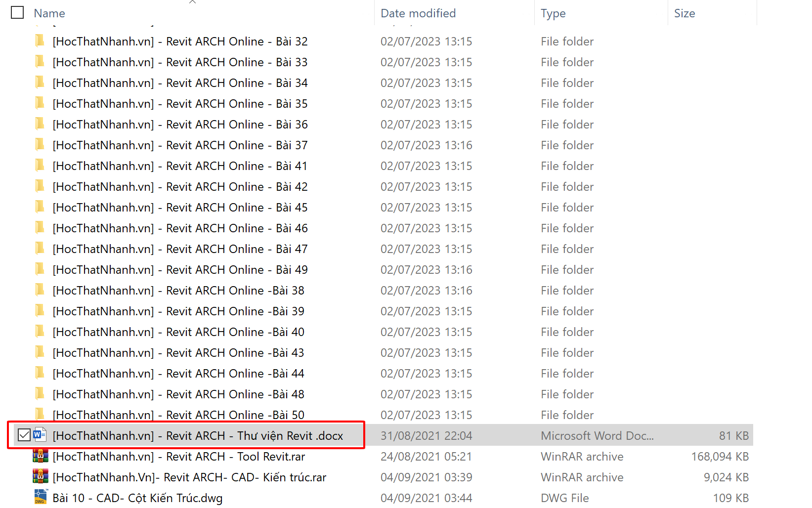Select folder name Revit ARCH Online - Bài 33
The image size is (812, 508).
[180, 62]
